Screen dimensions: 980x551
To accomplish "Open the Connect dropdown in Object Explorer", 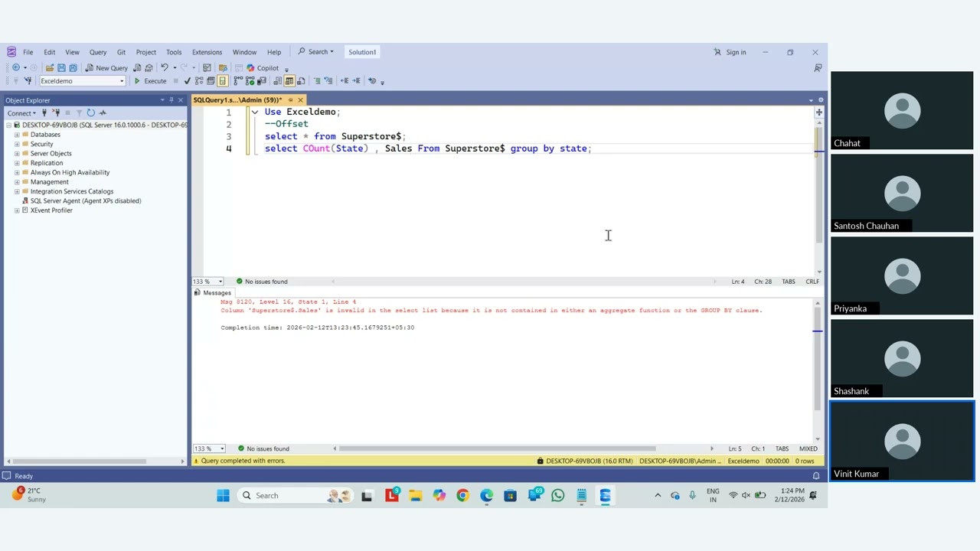I will 21,112.
